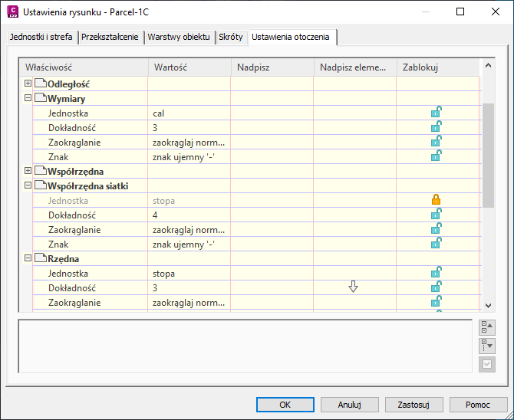
Task: Click lock icon for Rzędna Dokładność row
Action: [436, 288]
